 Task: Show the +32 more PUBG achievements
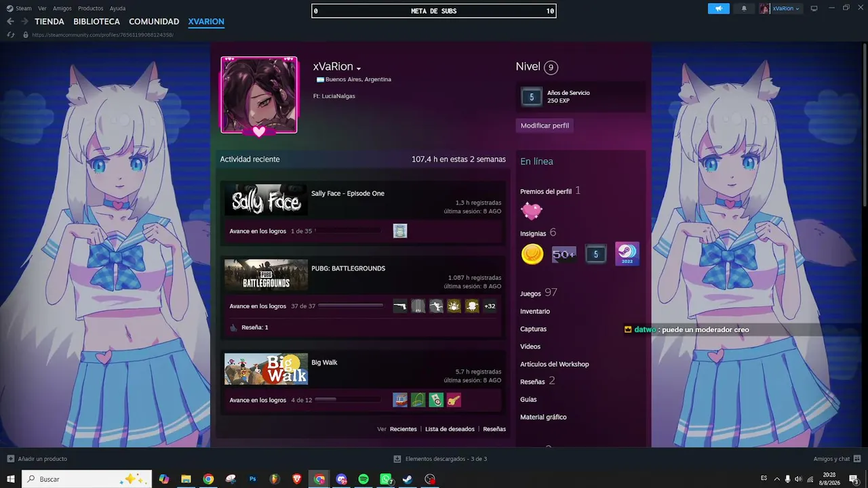[490, 306]
